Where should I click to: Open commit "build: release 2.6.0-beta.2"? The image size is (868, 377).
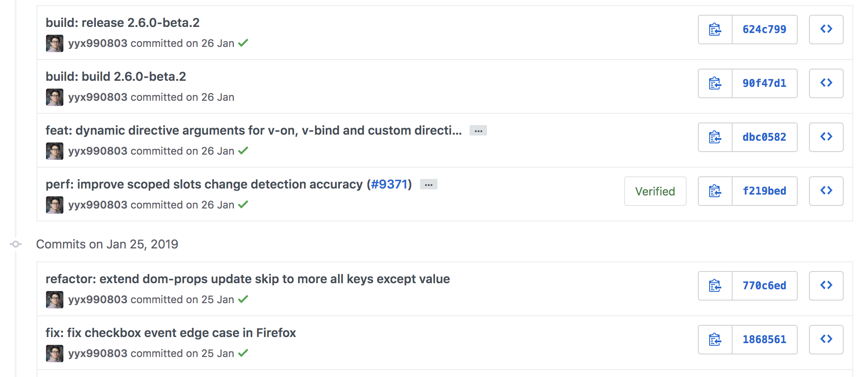point(122,23)
